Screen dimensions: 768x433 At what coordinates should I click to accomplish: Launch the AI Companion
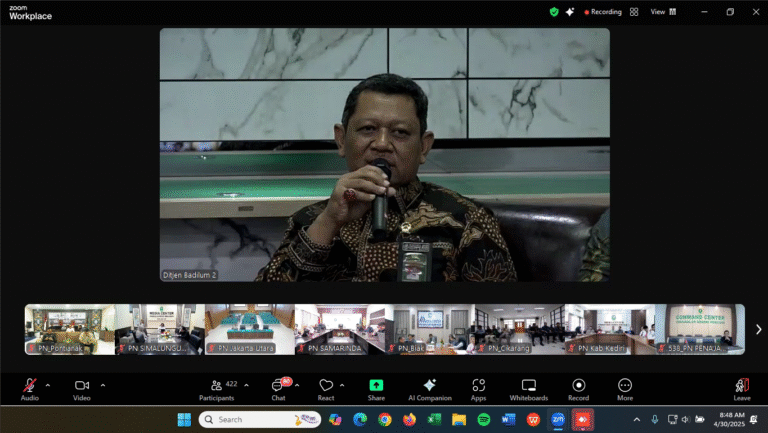point(429,387)
